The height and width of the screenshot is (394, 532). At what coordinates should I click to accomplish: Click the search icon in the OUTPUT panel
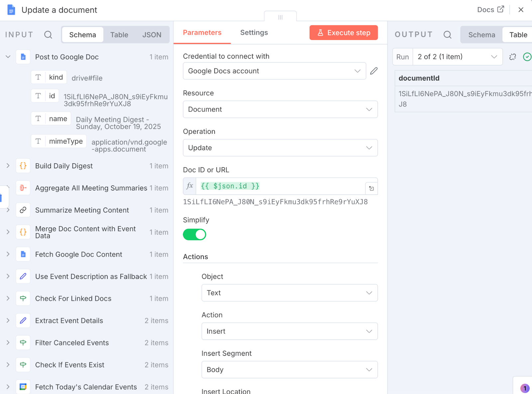[447, 35]
